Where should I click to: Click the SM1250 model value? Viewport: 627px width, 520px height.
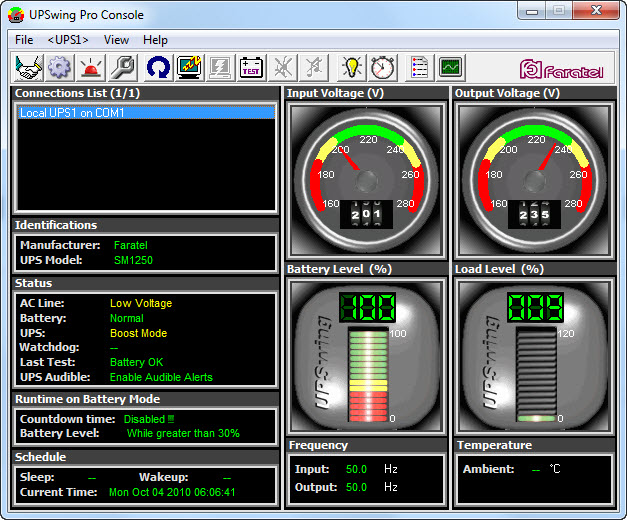click(133, 260)
